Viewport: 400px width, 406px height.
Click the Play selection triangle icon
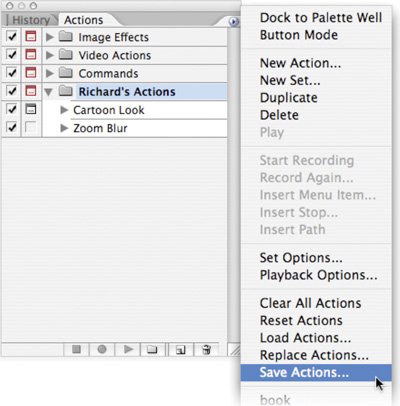(x=128, y=349)
